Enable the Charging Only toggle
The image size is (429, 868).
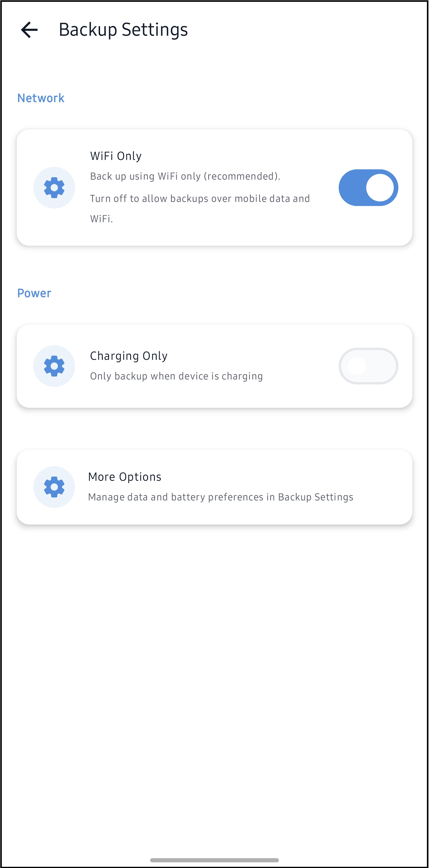(369, 366)
